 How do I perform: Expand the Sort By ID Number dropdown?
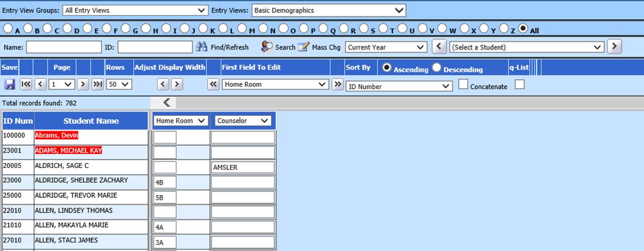pyautogui.click(x=399, y=87)
